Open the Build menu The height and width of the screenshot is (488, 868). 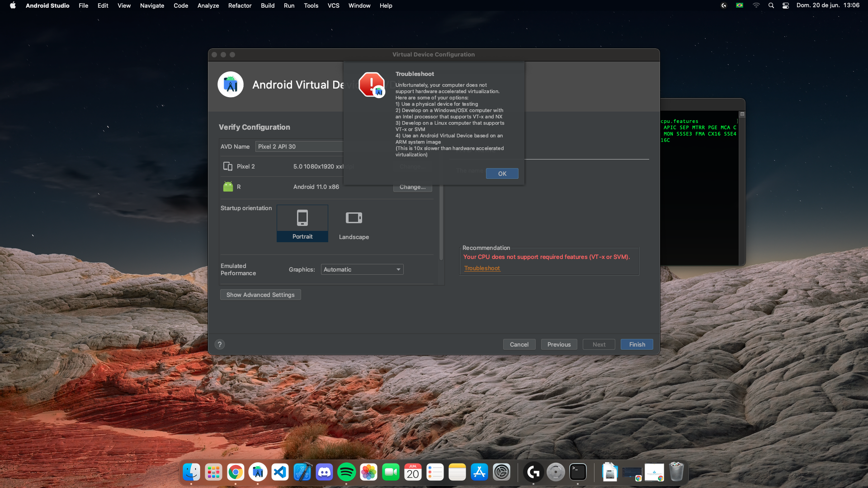[268, 5]
